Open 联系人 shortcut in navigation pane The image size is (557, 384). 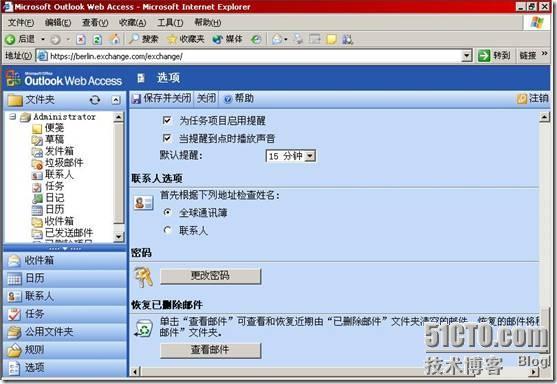click(65, 296)
